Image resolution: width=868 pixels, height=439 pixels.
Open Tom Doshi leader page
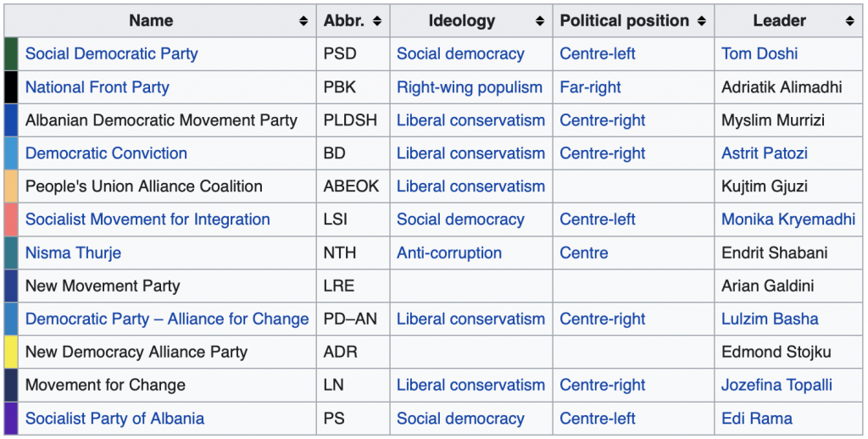[759, 54]
